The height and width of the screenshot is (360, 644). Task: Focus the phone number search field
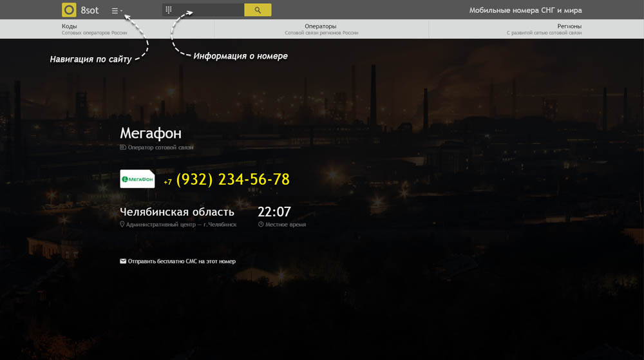pos(204,10)
